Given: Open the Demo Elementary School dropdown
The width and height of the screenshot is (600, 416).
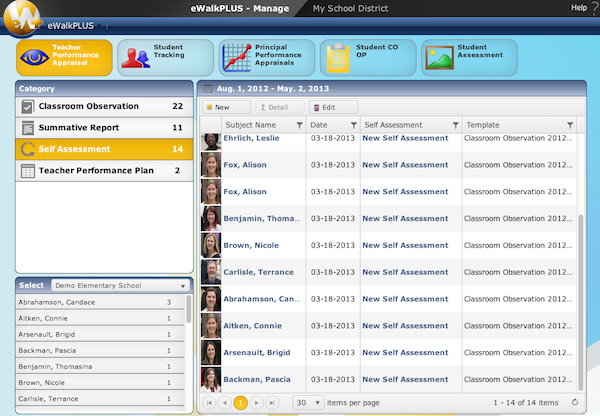Looking at the screenshot, I should point(120,285).
